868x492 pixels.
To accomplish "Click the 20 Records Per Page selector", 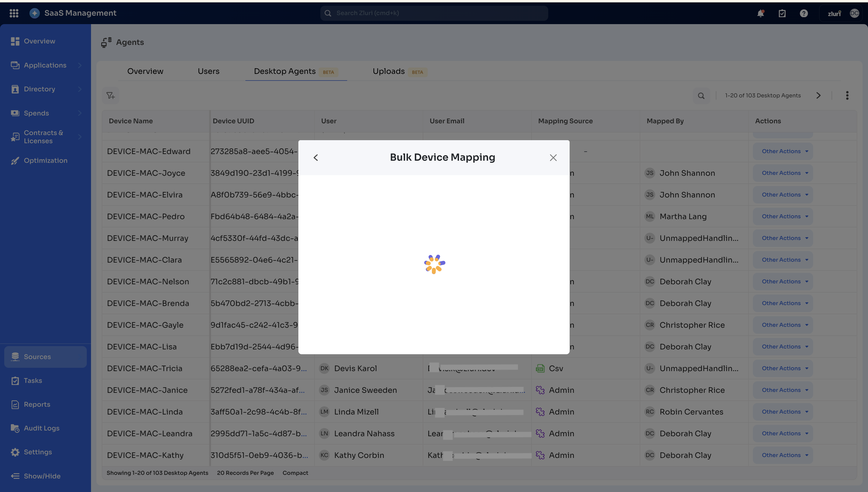I will tap(245, 473).
